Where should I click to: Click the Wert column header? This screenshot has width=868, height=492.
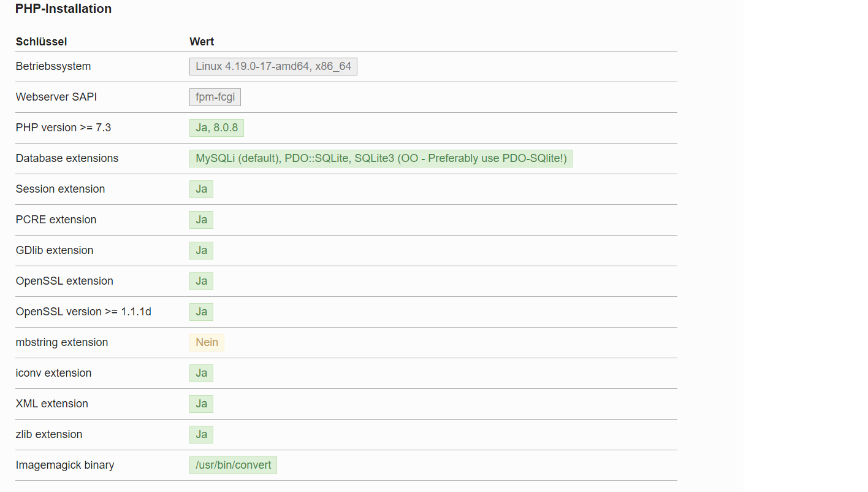[202, 42]
